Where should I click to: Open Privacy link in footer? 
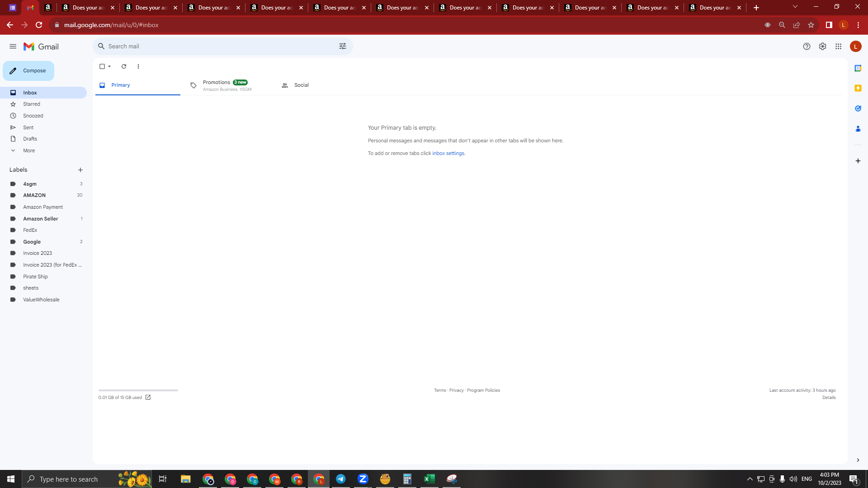457,390
